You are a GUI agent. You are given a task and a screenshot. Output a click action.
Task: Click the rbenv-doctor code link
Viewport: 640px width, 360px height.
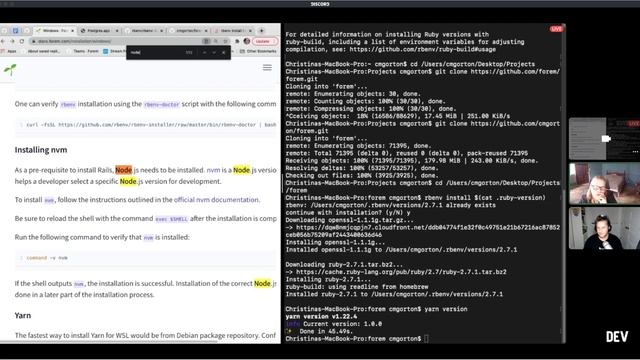pos(162,104)
